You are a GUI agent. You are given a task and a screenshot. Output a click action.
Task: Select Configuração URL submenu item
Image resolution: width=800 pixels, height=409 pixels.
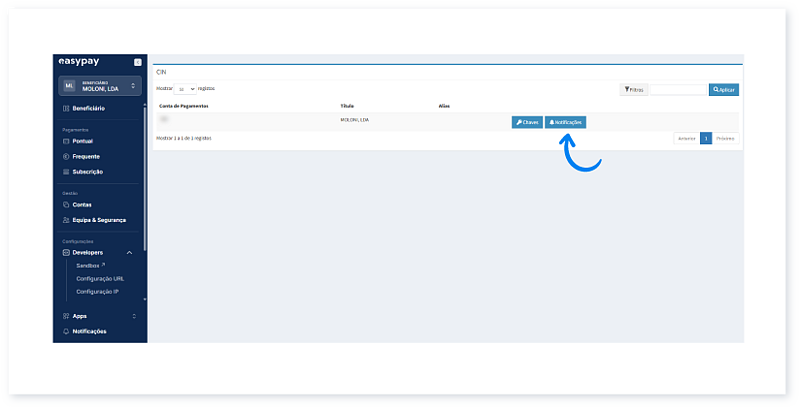tap(100, 278)
